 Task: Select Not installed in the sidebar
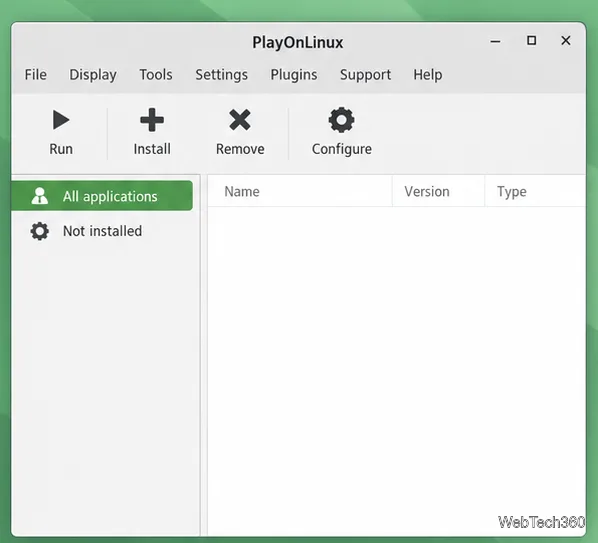[x=102, y=231]
